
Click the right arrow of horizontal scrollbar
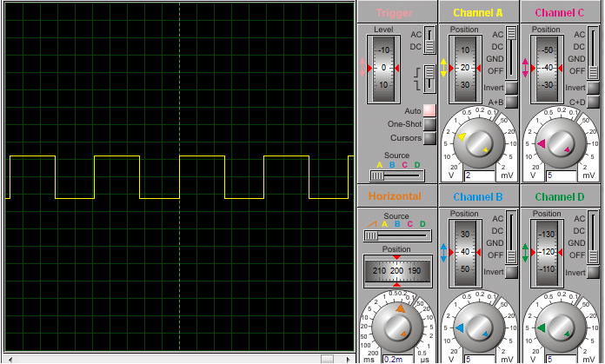point(349,360)
